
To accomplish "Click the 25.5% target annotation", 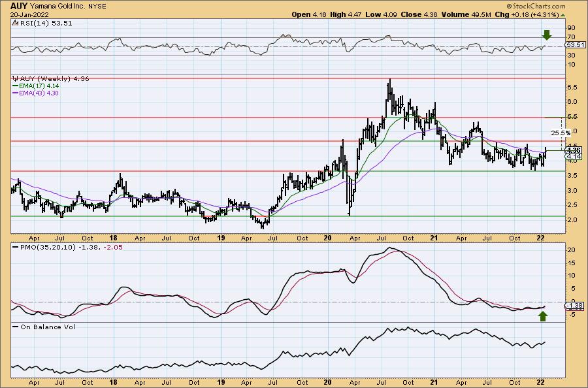I will click(561, 133).
